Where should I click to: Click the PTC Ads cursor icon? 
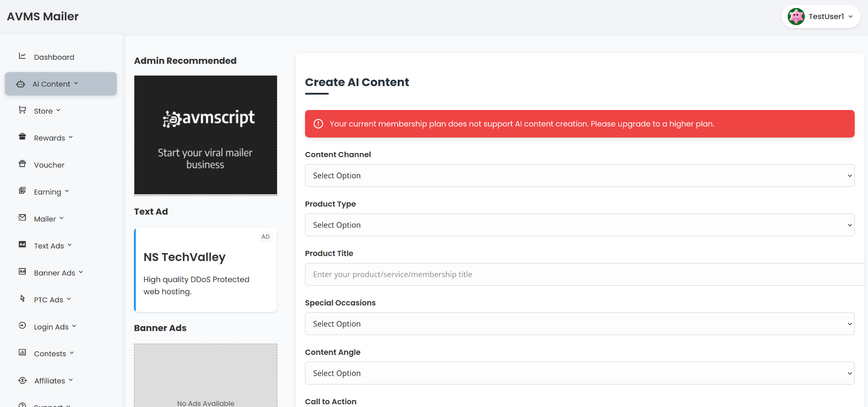pos(22,298)
